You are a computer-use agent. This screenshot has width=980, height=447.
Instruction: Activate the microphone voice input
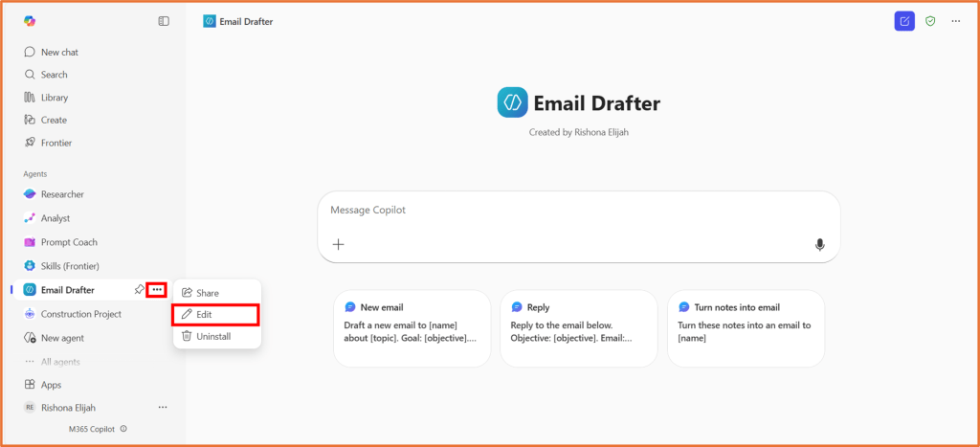pos(820,245)
